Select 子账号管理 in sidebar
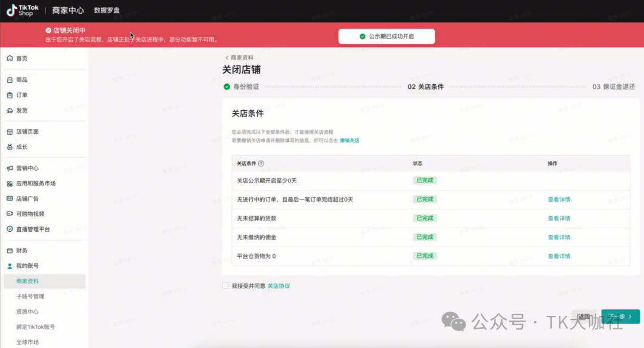644x348 pixels. (x=30, y=296)
